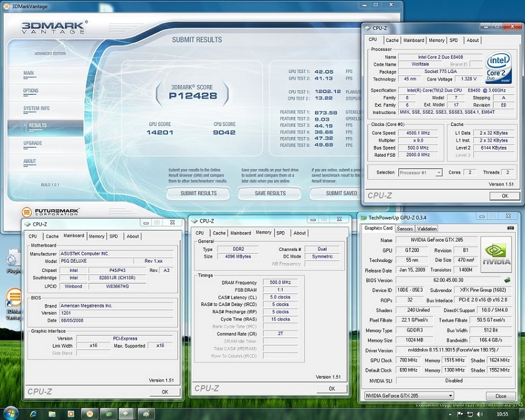
Task: Click the Intel Core 2 Duo logo in CPU-Z
Action: [x=498, y=68]
